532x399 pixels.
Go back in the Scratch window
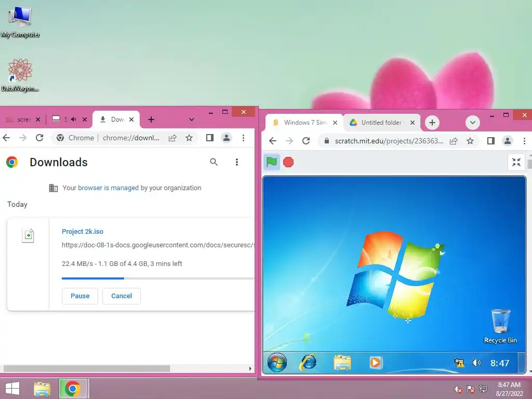click(x=273, y=141)
